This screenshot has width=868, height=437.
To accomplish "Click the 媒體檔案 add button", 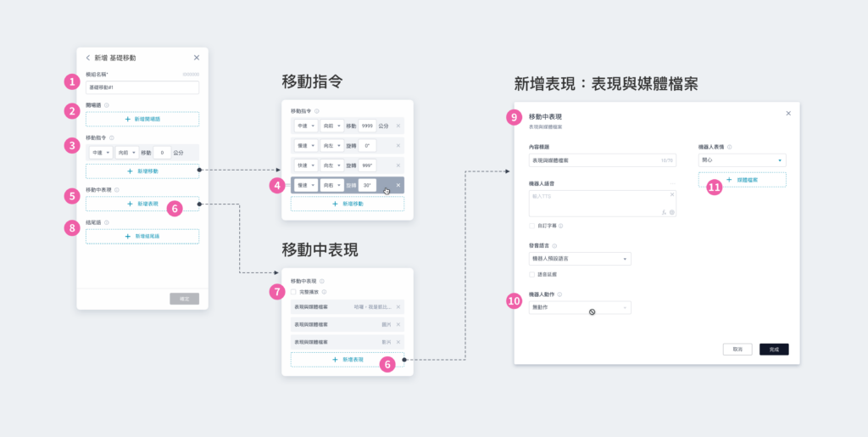I will tap(742, 179).
